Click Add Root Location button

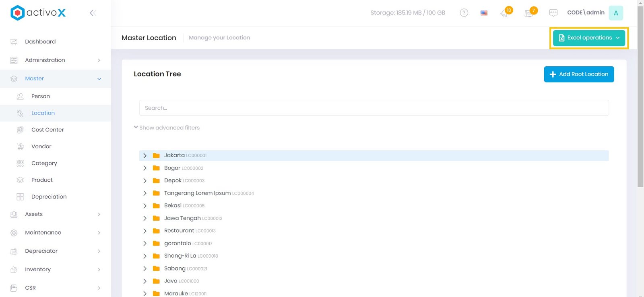click(579, 74)
